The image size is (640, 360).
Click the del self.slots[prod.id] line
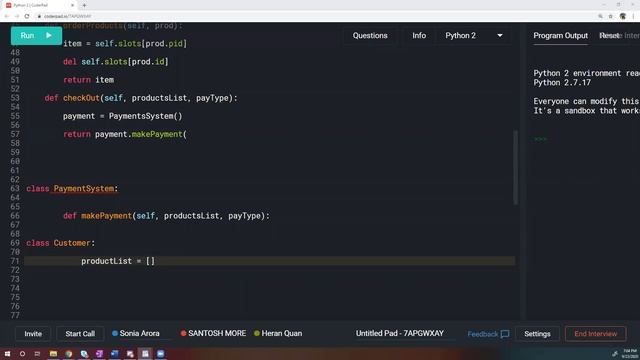point(116,62)
